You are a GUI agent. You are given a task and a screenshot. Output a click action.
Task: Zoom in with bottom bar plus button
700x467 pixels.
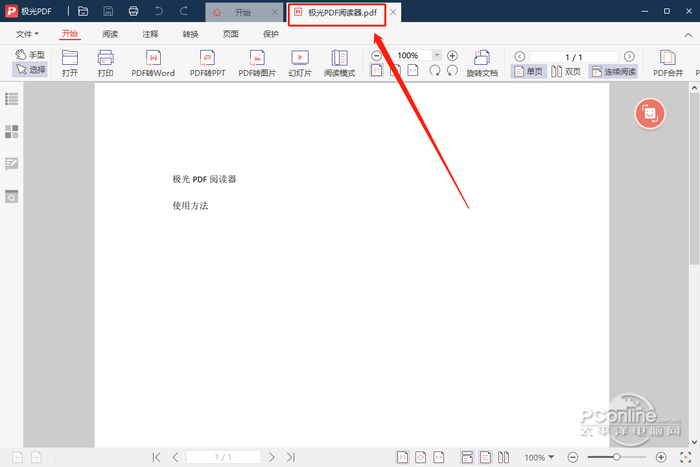click(661, 457)
